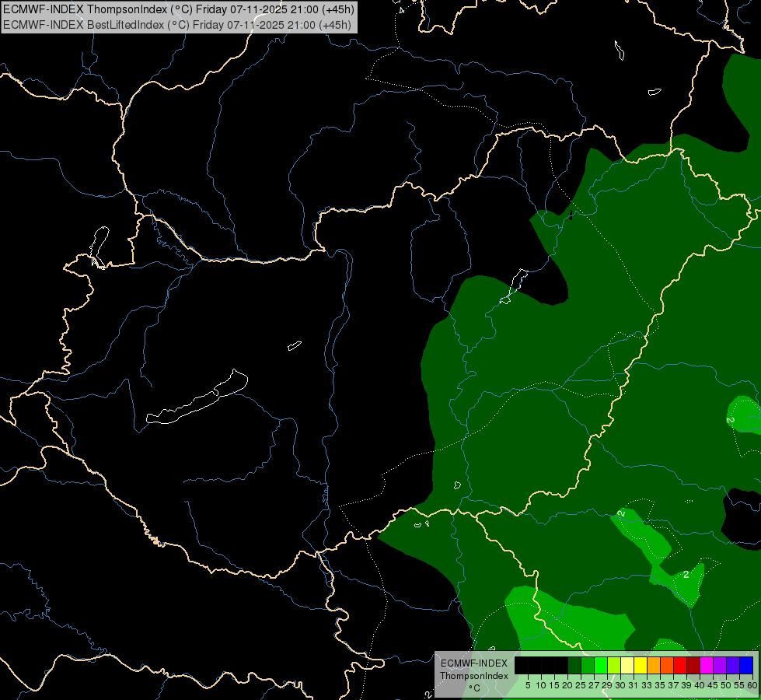Click legend tick value 40

700,685
